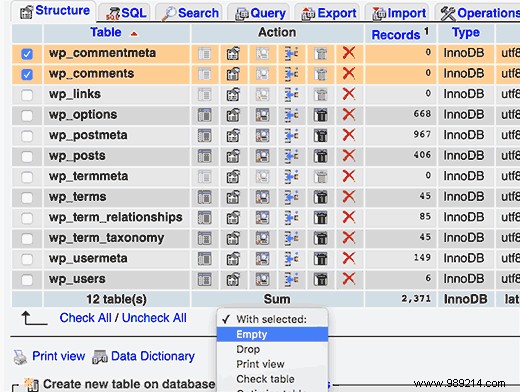Switch to the SQL tab

pyautogui.click(x=126, y=13)
